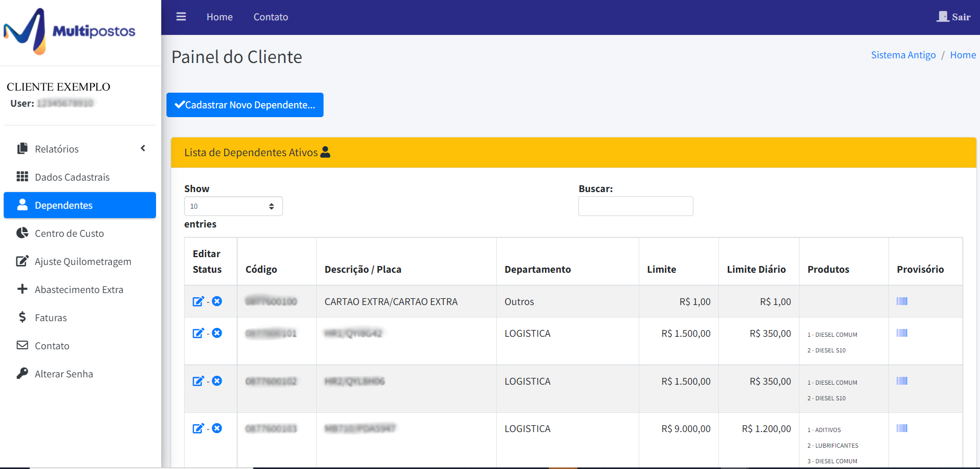
Task: Click Cadastrar Novo Dependente button
Action: point(245,105)
